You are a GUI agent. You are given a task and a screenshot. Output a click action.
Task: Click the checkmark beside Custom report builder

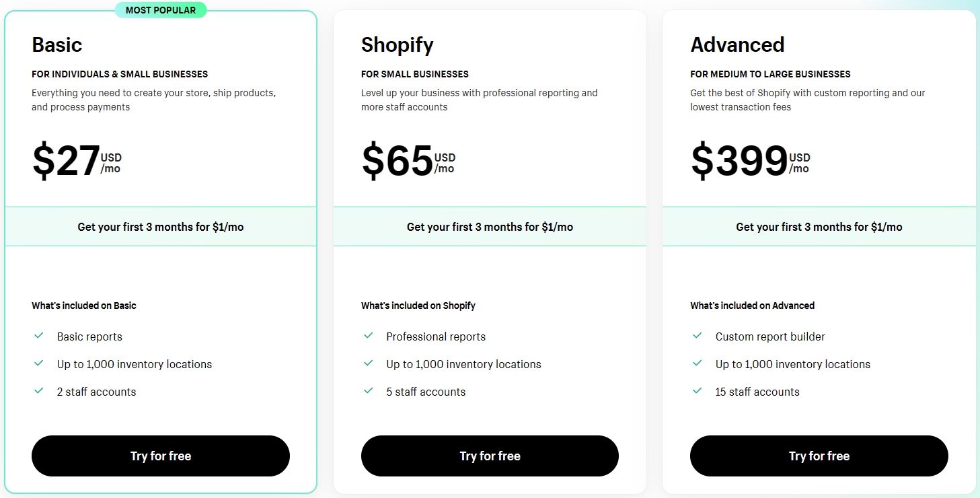click(697, 336)
